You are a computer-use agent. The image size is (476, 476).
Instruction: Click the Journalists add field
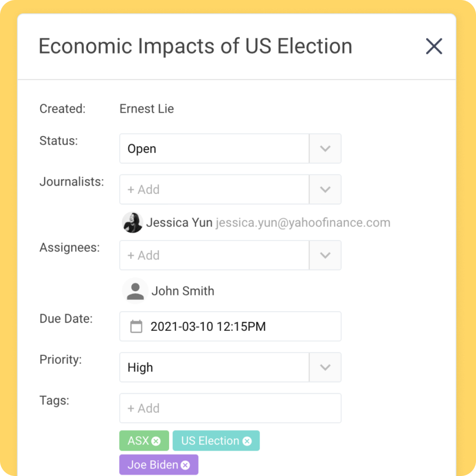(x=215, y=190)
